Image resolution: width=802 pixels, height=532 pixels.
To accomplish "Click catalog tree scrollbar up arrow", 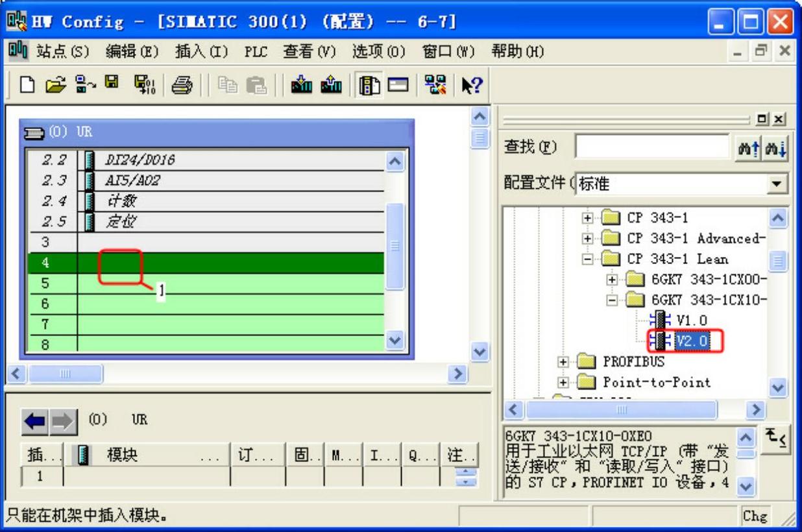I will (779, 220).
